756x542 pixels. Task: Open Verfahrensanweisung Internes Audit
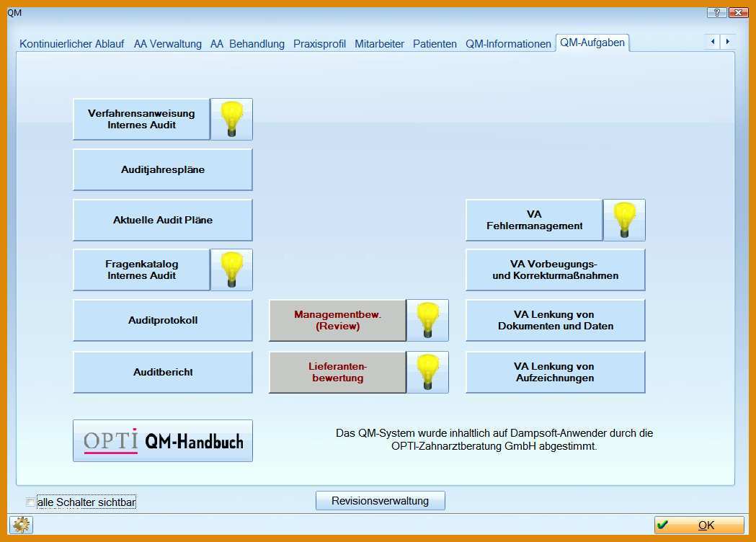click(x=141, y=119)
